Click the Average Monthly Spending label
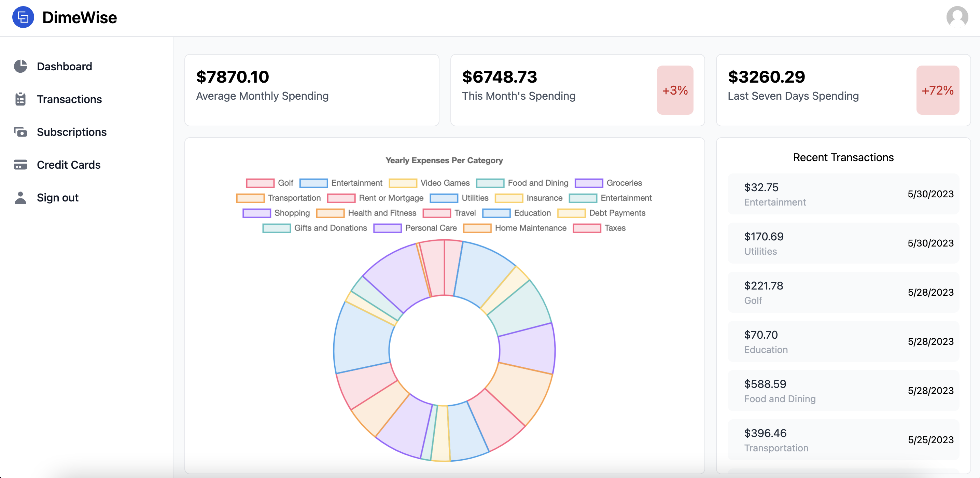The width and height of the screenshot is (980, 478). pos(262,96)
